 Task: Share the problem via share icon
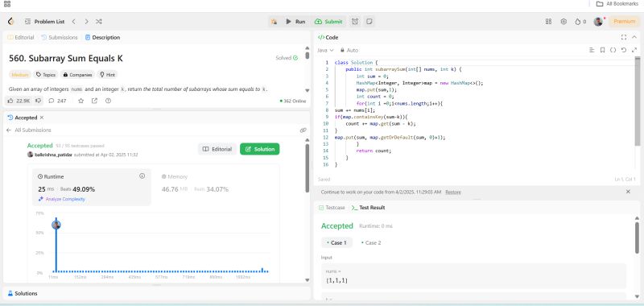94,101
